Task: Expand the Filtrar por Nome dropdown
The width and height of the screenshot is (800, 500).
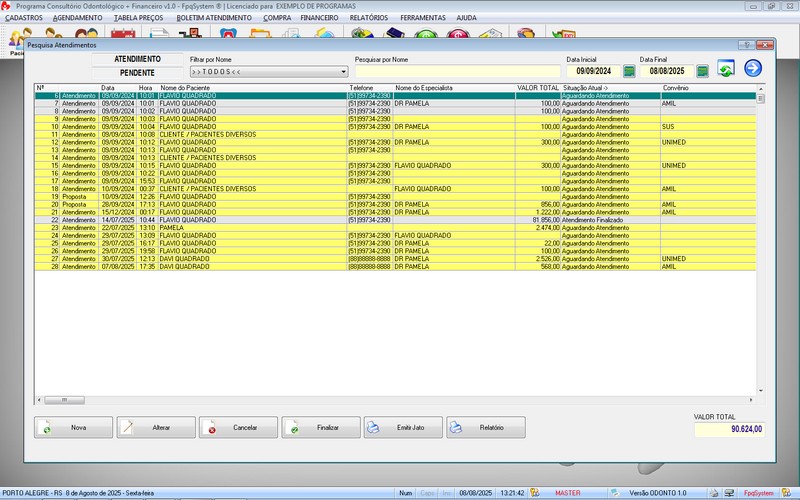Action: (x=343, y=72)
